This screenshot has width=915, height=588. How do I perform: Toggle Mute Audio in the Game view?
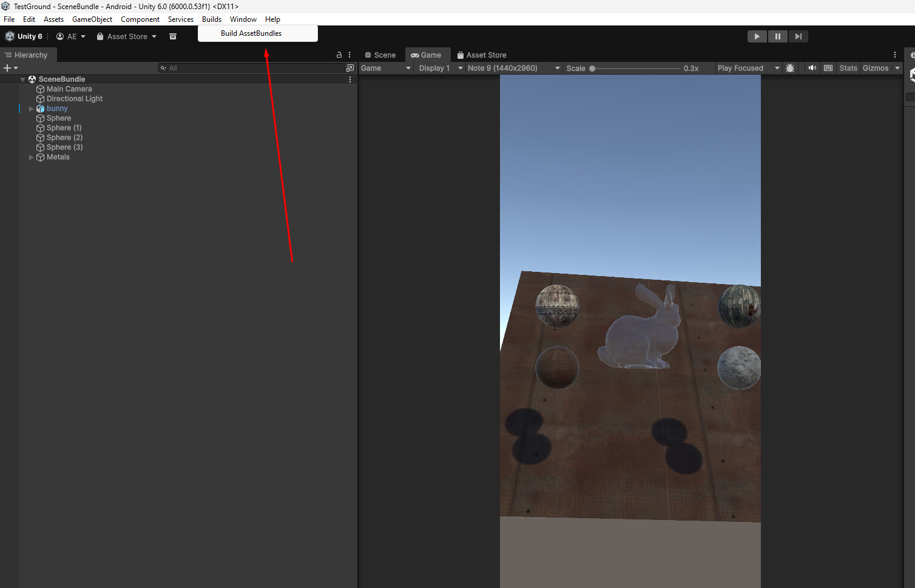point(812,67)
